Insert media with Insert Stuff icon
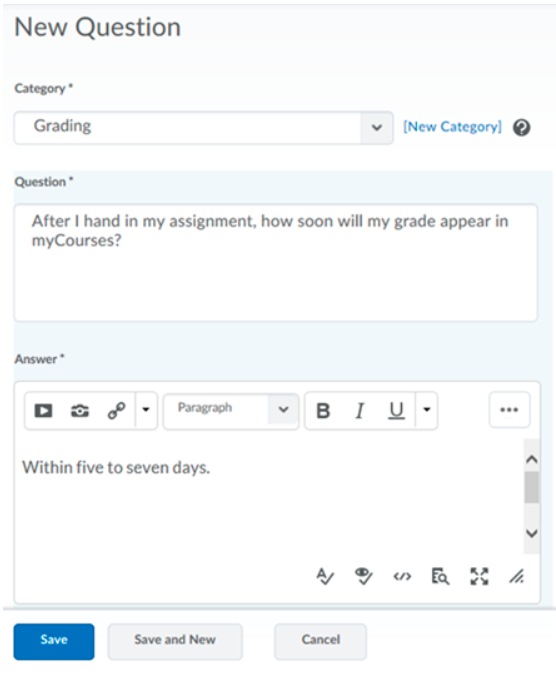The height and width of the screenshot is (675, 556). pyautogui.click(x=43, y=410)
